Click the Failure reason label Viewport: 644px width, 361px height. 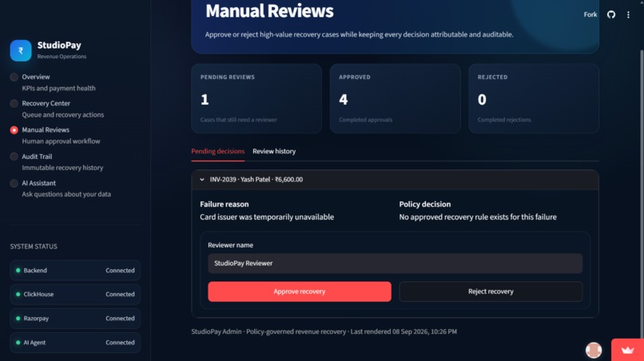(225, 204)
